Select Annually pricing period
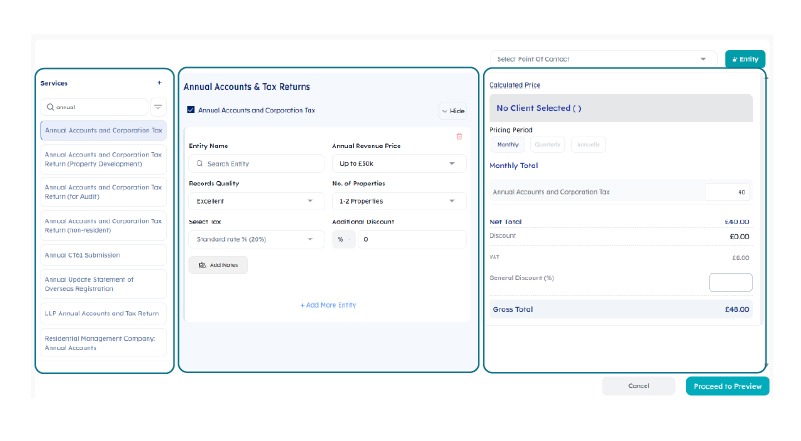 (588, 145)
